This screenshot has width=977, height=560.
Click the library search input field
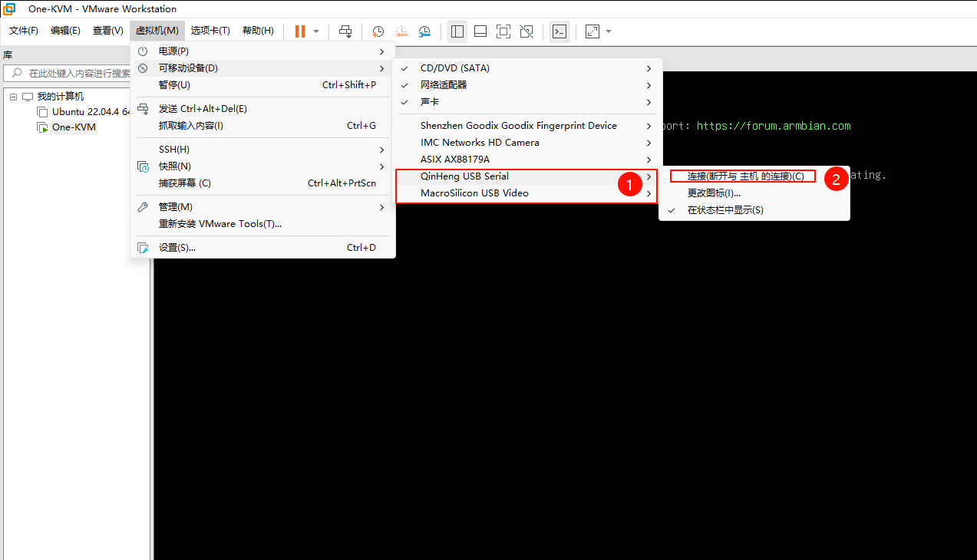[77, 74]
